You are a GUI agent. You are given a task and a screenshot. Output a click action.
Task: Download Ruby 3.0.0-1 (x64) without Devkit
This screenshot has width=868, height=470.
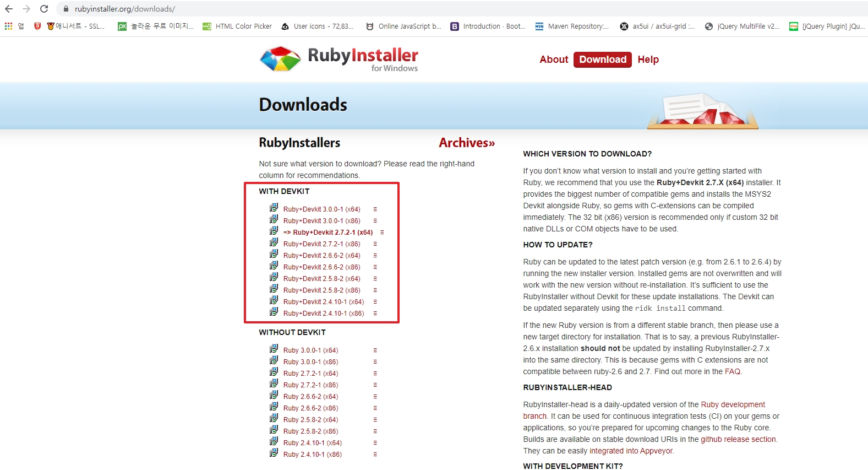pyautogui.click(x=311, y=350)
